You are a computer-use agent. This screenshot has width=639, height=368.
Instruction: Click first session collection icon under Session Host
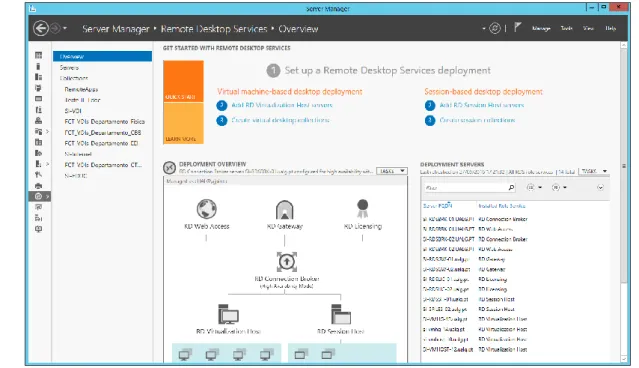coord(300,355)
